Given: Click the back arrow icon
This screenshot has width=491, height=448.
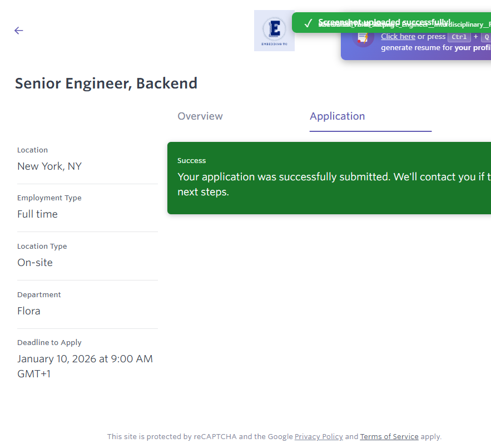Looking at the screenshot, I should (19, 31).
